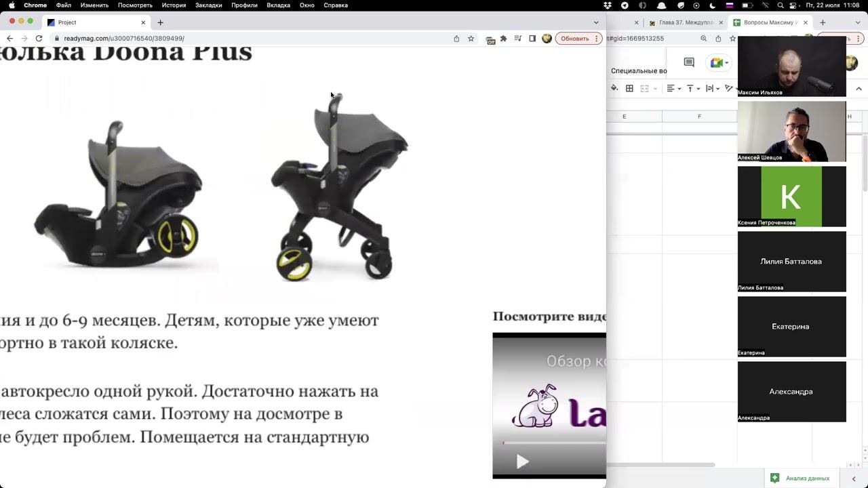Open the История menu

pos(174,5)
